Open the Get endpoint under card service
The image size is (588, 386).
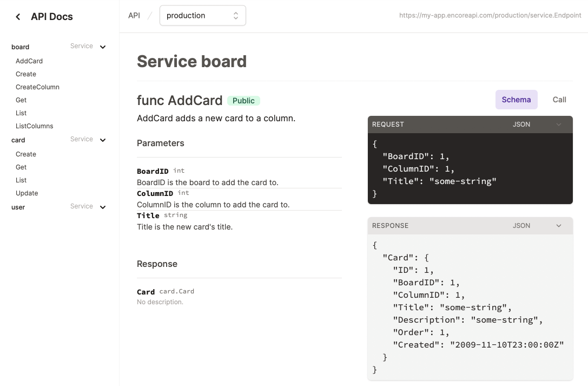tap(21, 167)
